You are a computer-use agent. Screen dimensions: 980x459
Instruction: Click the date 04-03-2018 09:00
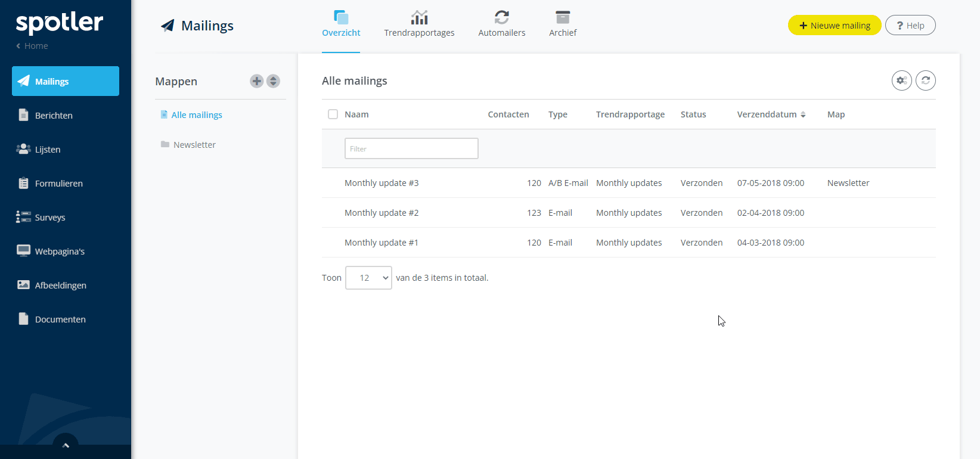[x=771, y=243]
